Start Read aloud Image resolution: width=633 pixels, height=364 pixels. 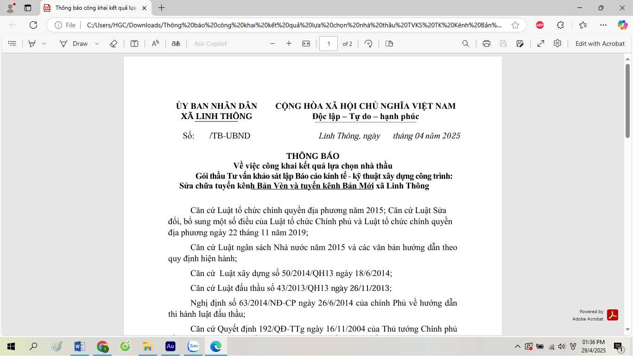coord(155,44)
